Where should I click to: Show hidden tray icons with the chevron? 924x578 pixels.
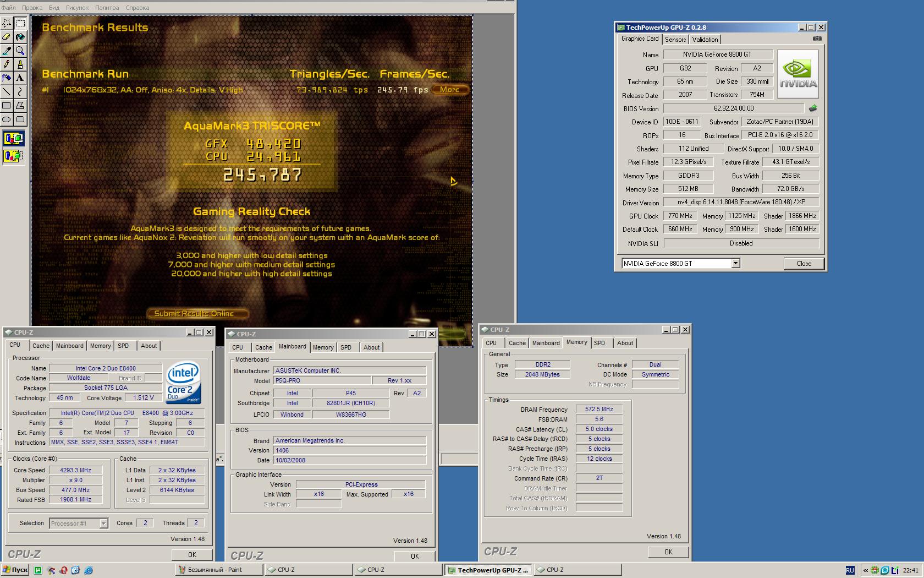click(x=865, y=570)
